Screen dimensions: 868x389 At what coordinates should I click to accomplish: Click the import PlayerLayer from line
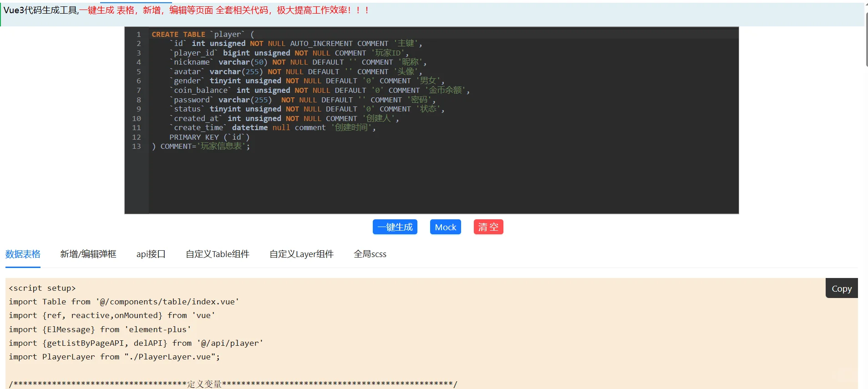pyautogui.click(x=114, y=357)
